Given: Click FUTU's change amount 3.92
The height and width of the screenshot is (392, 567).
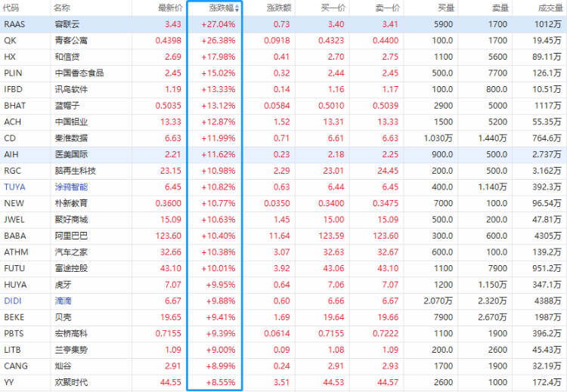Looking at the screenshot, I should (282, 268).
